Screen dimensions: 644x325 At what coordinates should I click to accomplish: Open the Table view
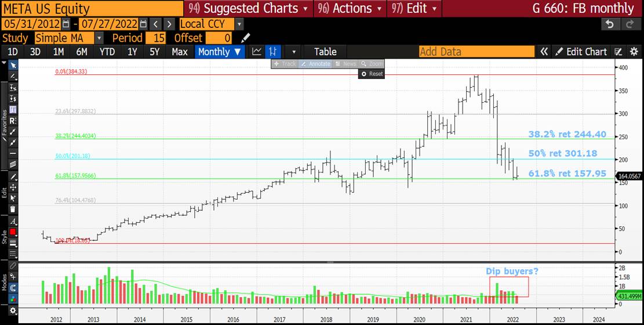pyautogui.click(x=325, y=52)
